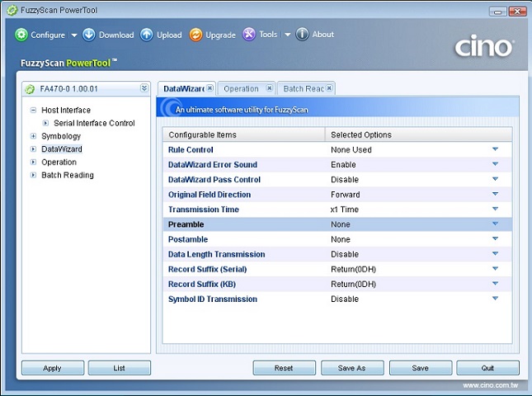Click the Selected Options column header

click(419, 134)
